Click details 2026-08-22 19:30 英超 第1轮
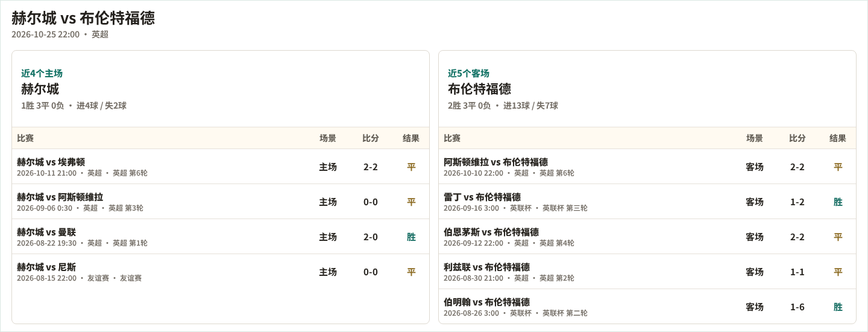This screenshot has height=332, width=868. click(x=82, y=243)
